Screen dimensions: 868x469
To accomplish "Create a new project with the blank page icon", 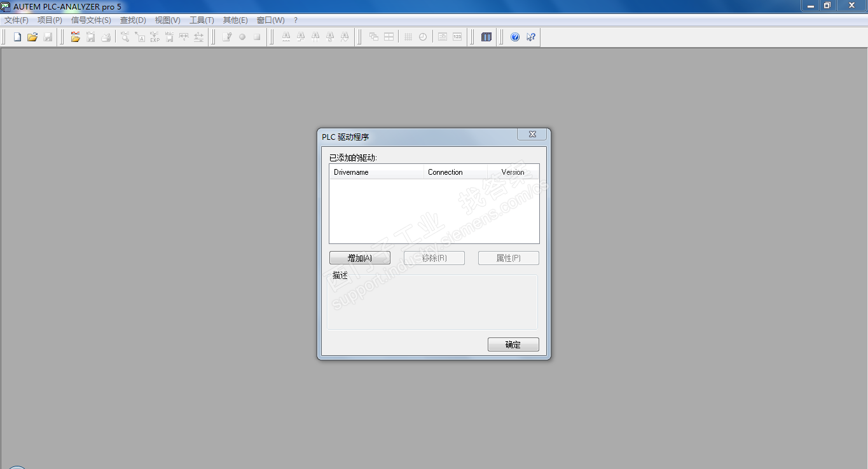I will tap(17, 37).
